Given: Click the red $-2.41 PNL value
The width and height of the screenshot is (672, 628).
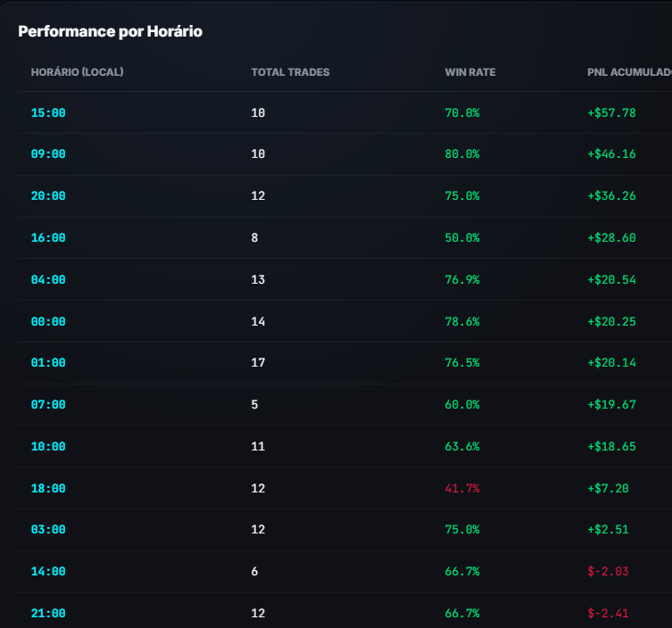Looking at the screenshot, I should pyautogui.click(x=608, y=615).
